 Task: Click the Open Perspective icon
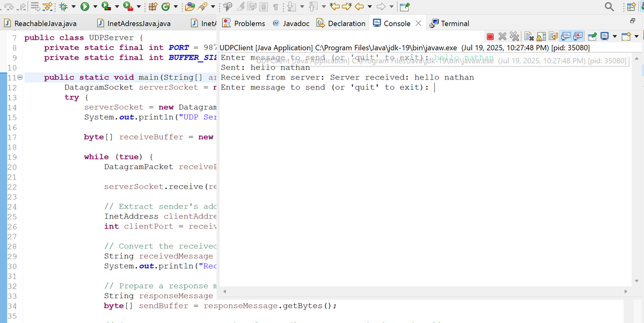click(x=631, y=6)
